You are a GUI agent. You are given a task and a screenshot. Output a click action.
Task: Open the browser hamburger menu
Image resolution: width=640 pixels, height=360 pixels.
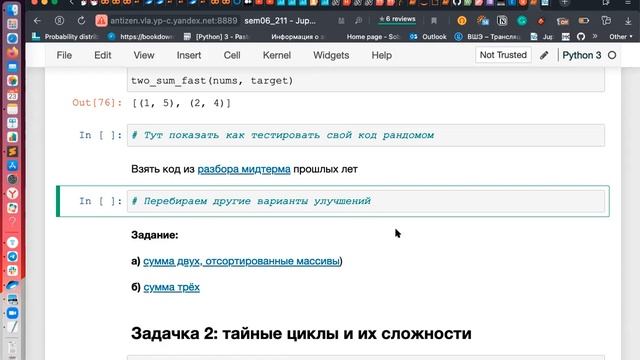pyautogui.click(x=628, y=3)
